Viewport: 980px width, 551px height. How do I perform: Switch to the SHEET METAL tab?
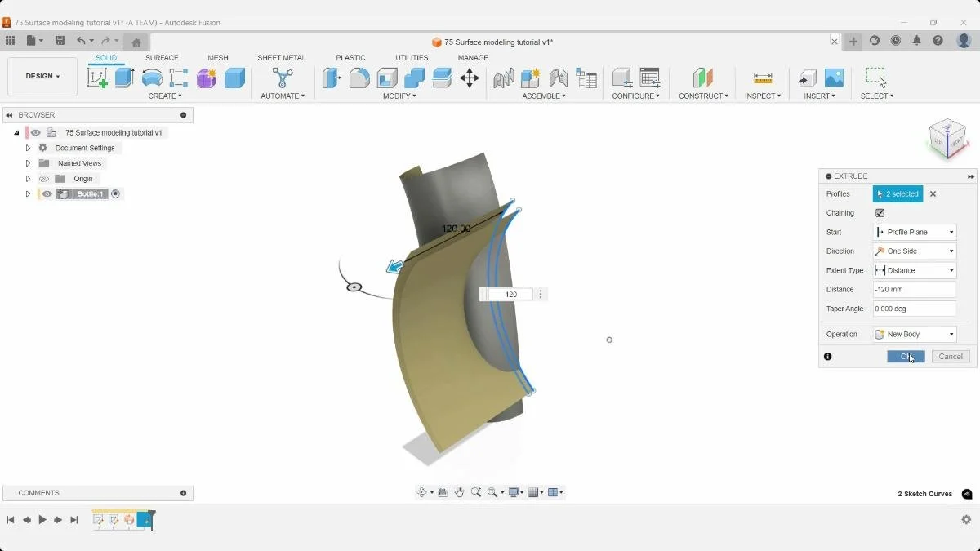tap(282, 58)
